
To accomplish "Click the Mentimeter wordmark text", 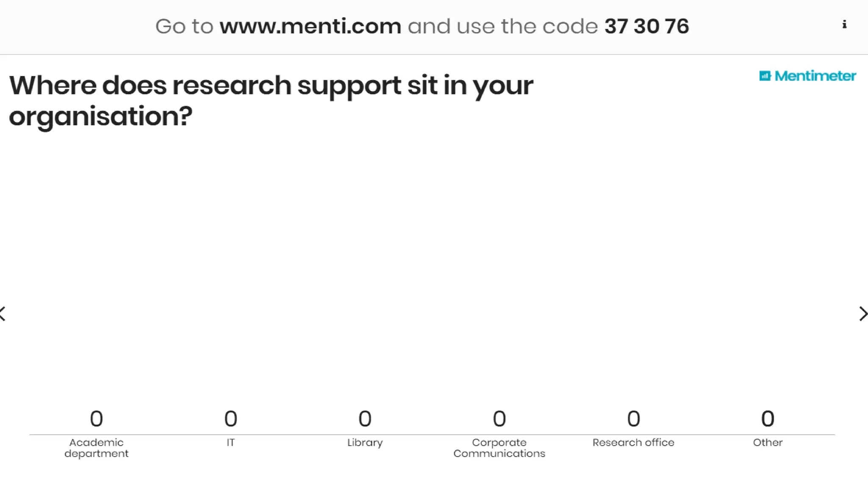I will click(815, 76).
